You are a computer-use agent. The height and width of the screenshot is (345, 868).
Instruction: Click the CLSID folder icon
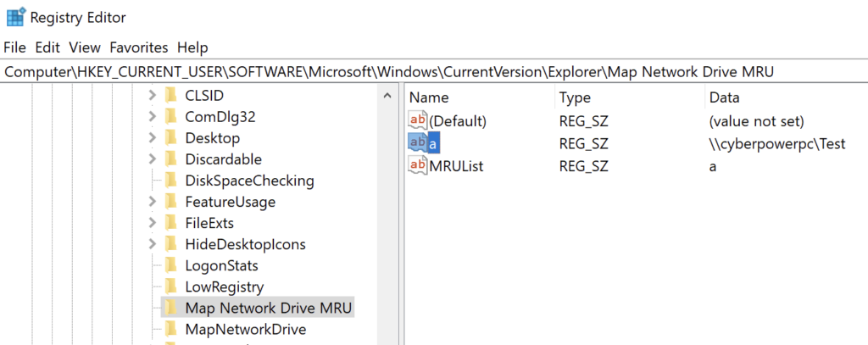170,95
